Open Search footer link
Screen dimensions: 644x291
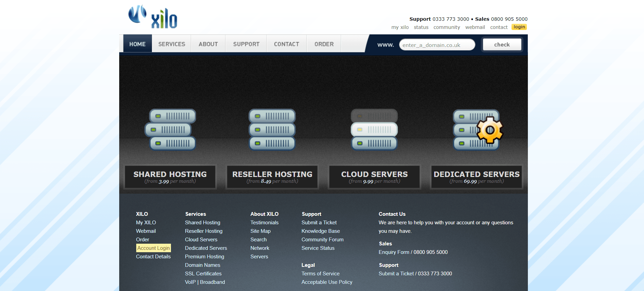point(258,240)
